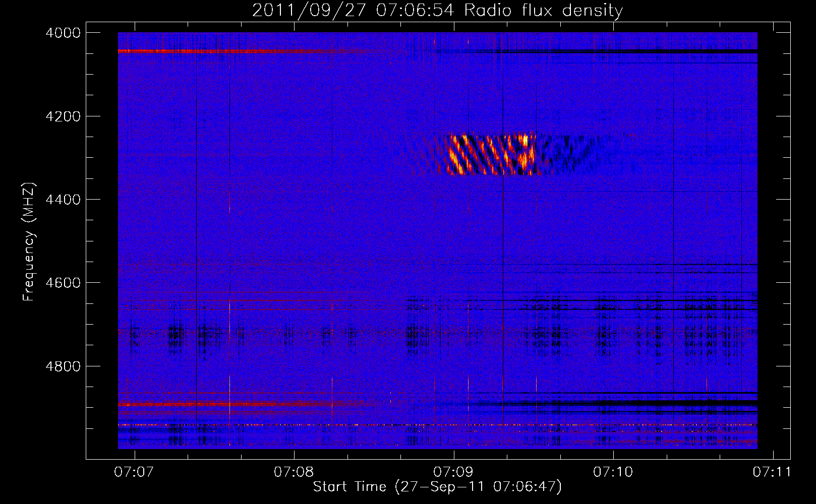Click the 07:11 time tick label
The image size is (816, 504).
coord(772,472)
